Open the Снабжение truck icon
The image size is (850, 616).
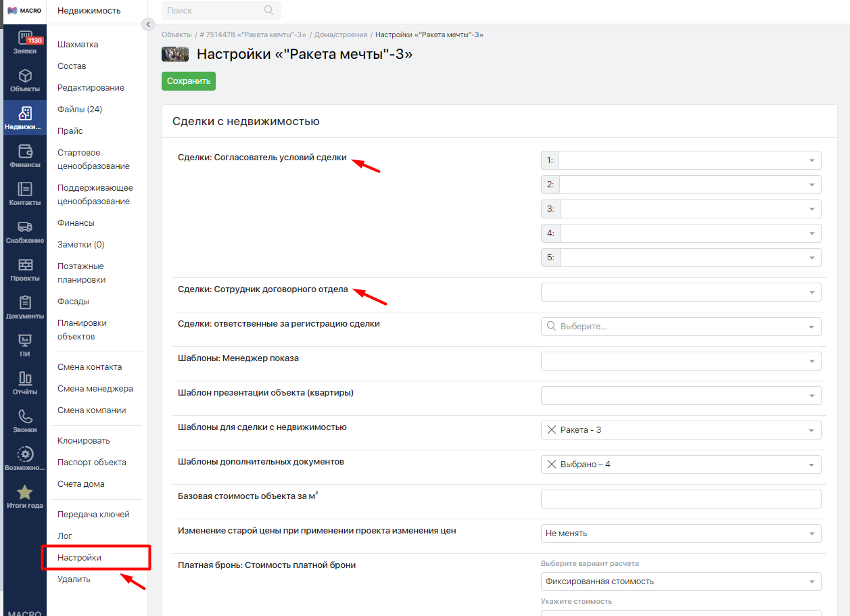(24, 231)
